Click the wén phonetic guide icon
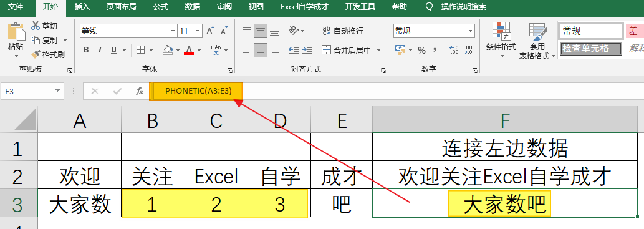644x229 pixels. (216, 50)
